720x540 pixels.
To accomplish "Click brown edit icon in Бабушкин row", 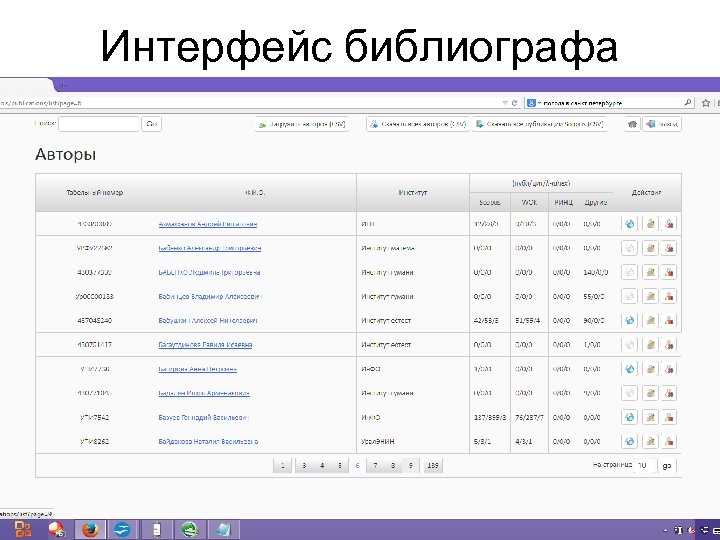I will pyautogui.click(x=650, y=321).
